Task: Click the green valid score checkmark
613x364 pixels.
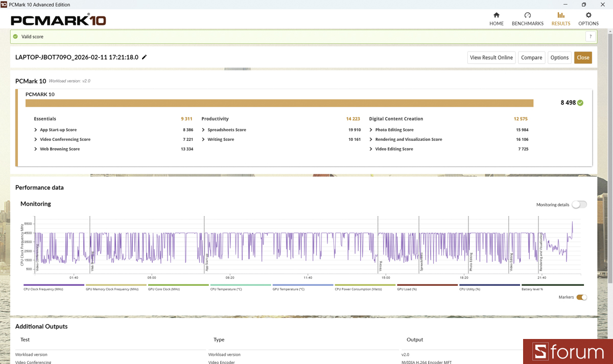Action: point(15,37)
